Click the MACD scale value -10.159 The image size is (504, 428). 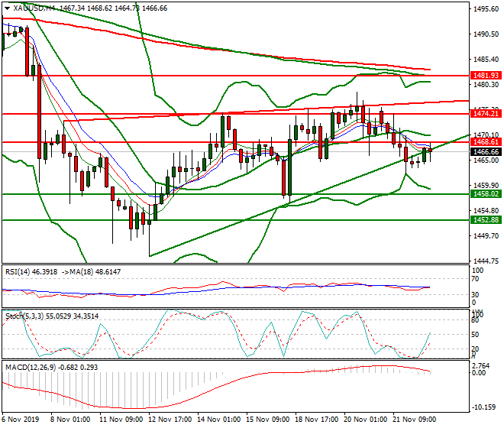click(483, 407)
